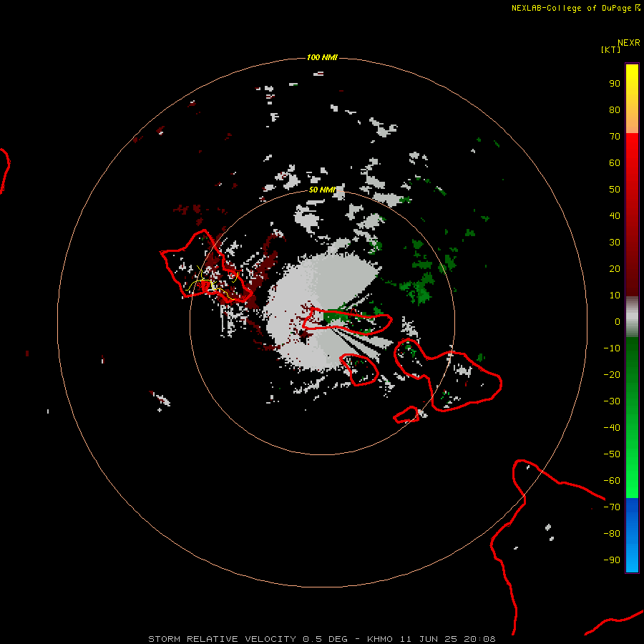Click the 60 value on the velocity scale

click(x=615, y=162)
